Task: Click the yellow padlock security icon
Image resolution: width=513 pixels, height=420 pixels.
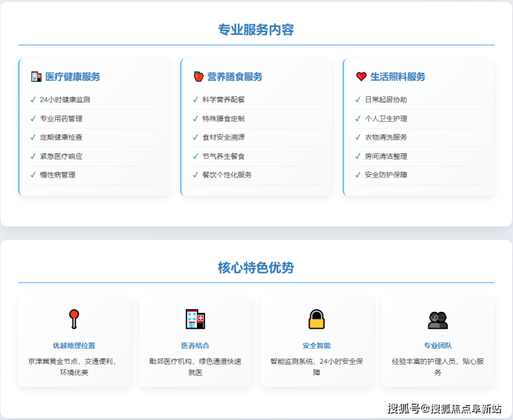Action: 316,319
